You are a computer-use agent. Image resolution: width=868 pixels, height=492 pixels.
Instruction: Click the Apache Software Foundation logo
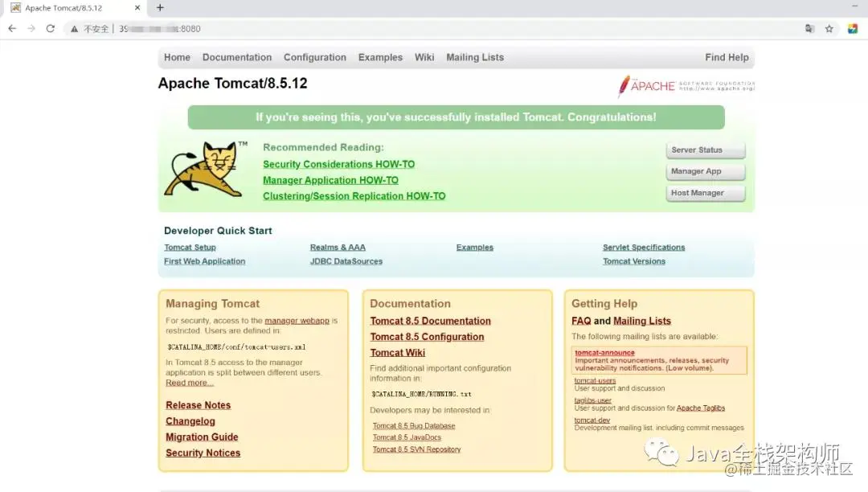pos(686,86)
